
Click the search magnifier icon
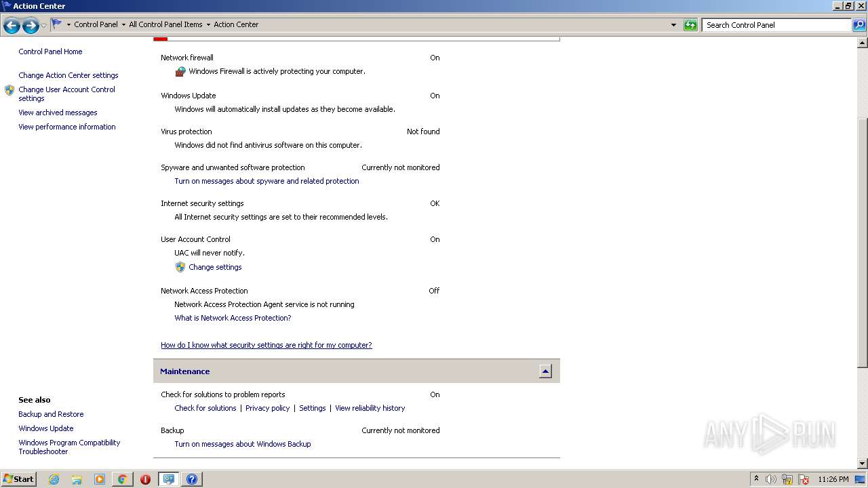pos(859,25)
